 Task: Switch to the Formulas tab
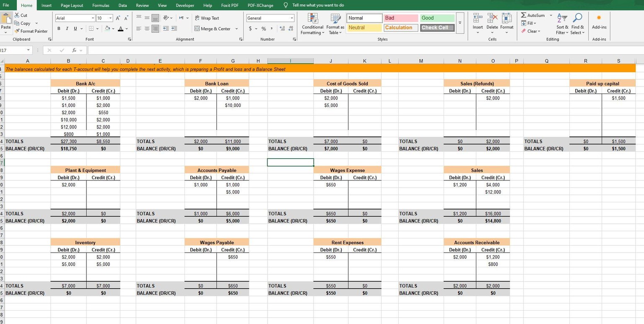(x=101, y=5)
